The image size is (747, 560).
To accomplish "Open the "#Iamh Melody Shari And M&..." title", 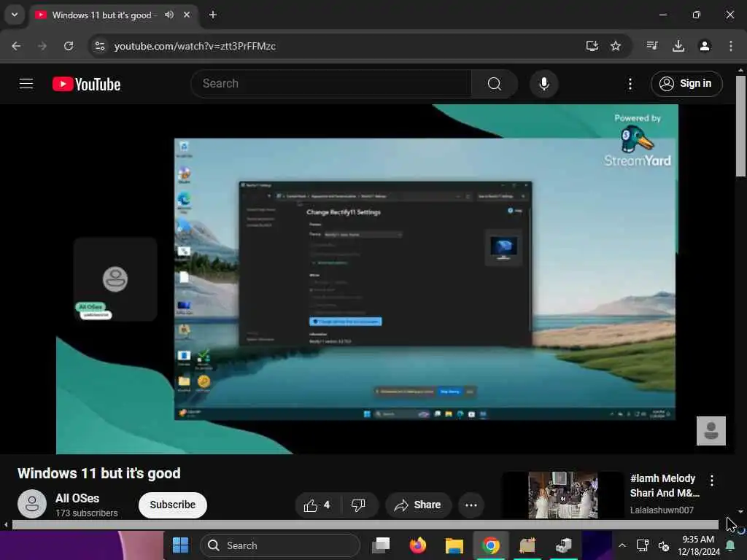I will [x=665, y=486].
